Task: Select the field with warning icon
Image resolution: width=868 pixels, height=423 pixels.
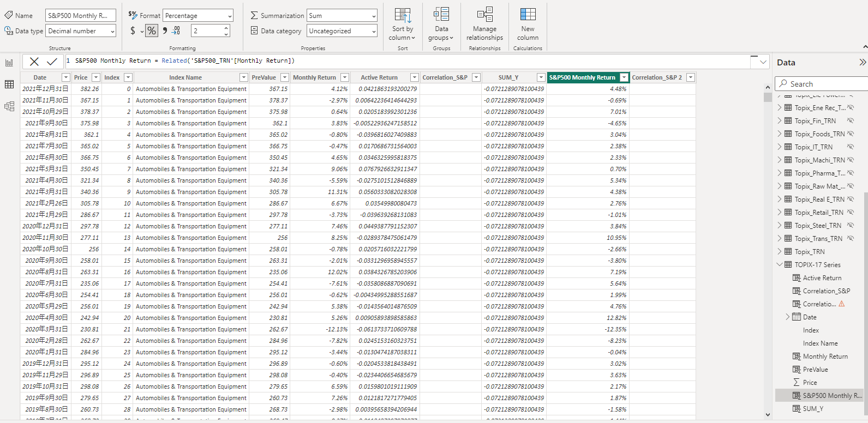Action: click(818, 304)
